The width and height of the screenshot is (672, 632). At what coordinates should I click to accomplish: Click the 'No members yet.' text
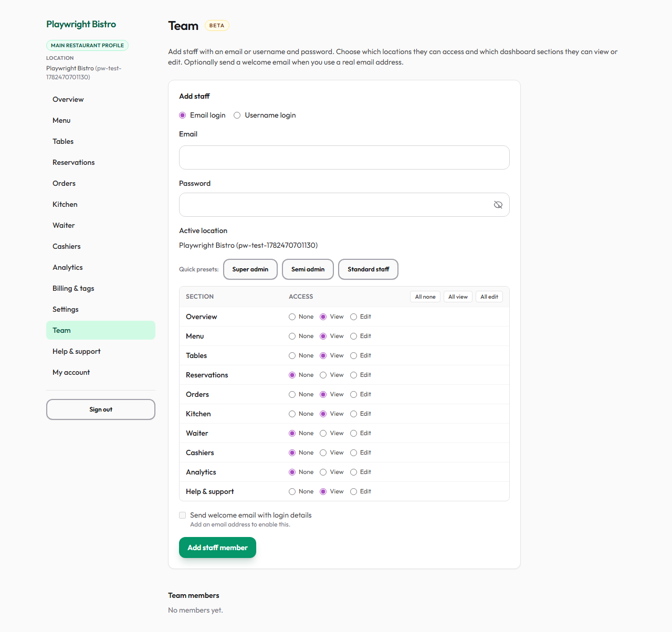(x=195, y=610)
